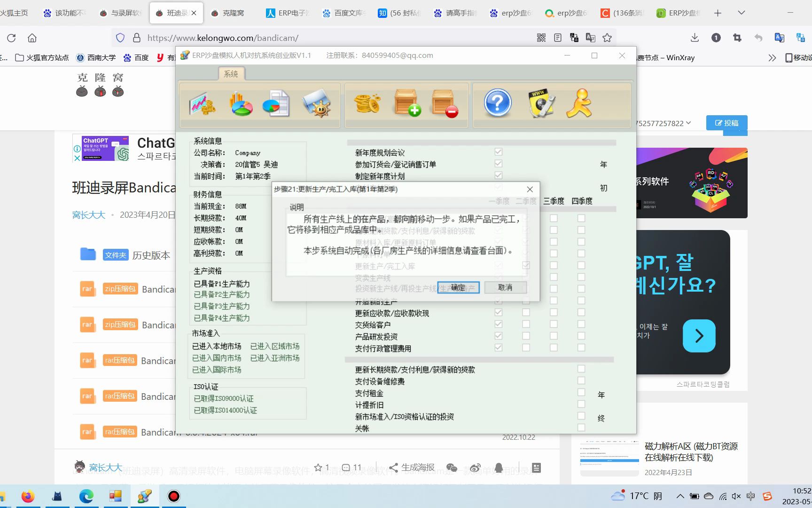
Task: Click the blue next arrow on ad
Action: [x=699, y=336]
